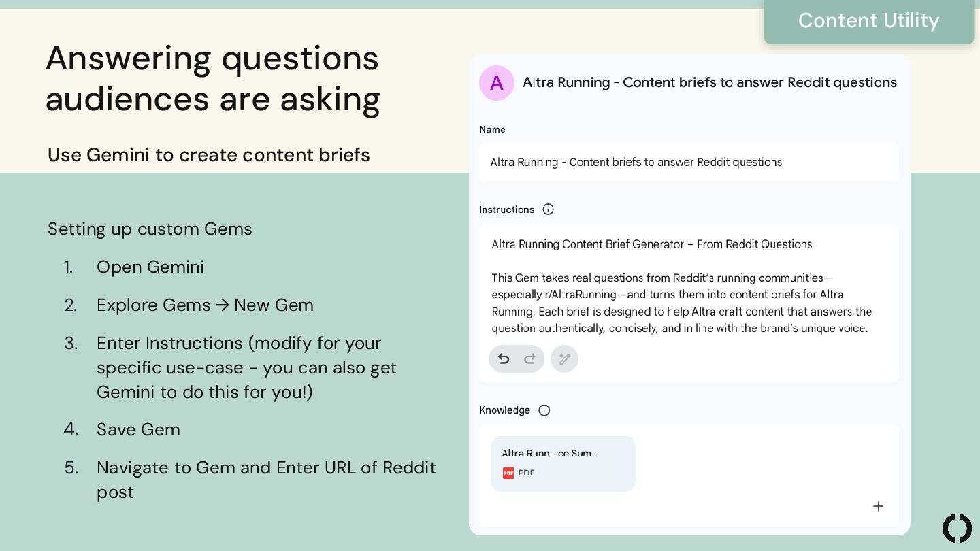Click the 'Use Gemini to create content briefs' subtitle

point(209,155)
